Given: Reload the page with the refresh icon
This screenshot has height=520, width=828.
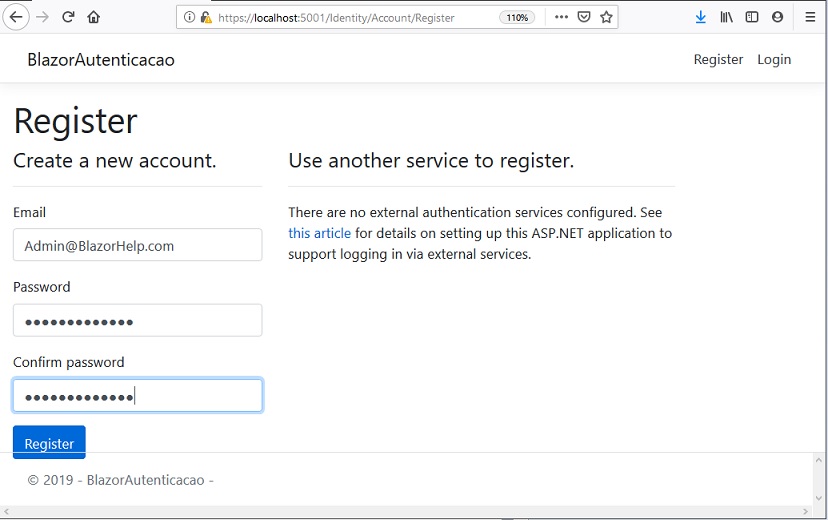Looking at the screenshot, I should point(68,17).
